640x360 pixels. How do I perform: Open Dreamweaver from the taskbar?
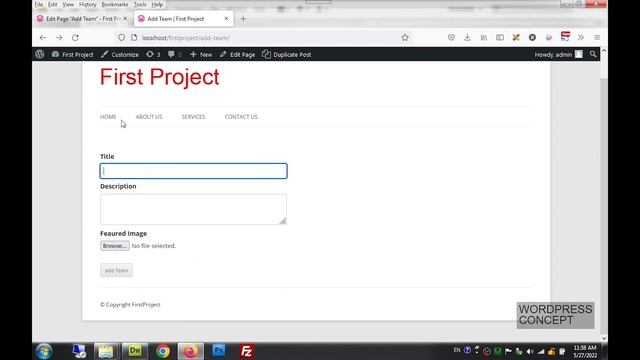(135, 351)
